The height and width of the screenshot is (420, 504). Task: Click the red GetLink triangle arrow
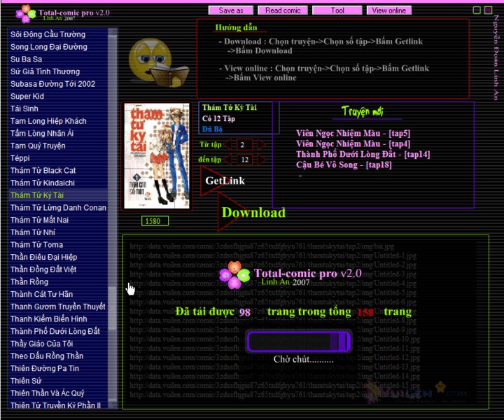pyautogui.click(x=213, y=181)
